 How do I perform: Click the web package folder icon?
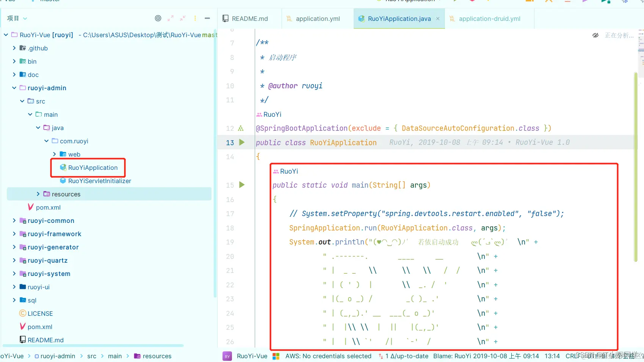tap(63, 154)
